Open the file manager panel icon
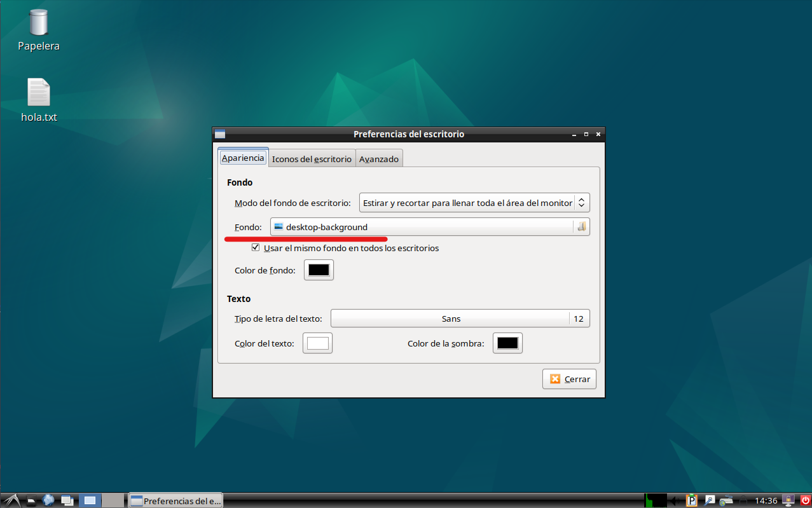 pos(31,500)
